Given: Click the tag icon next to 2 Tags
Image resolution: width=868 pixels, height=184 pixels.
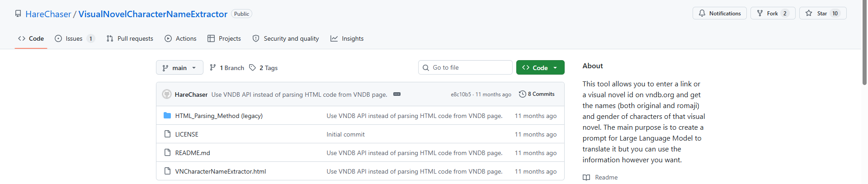Looking at the screenshot, I should (252, 68).
